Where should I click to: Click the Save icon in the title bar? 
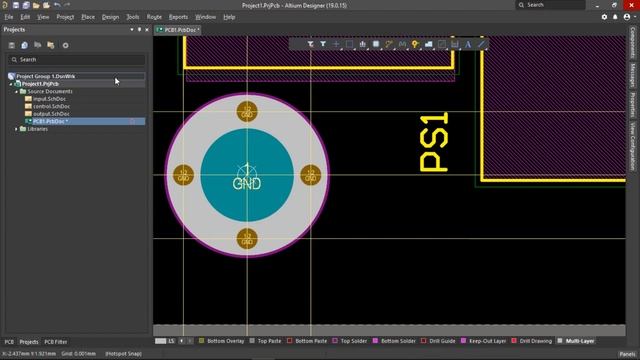coord(16,5)
